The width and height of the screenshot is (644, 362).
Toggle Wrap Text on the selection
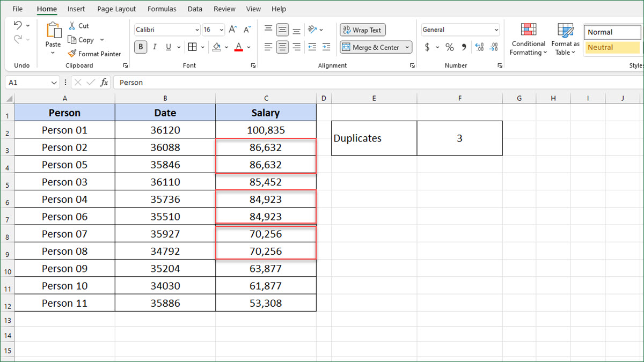(362, 29)
